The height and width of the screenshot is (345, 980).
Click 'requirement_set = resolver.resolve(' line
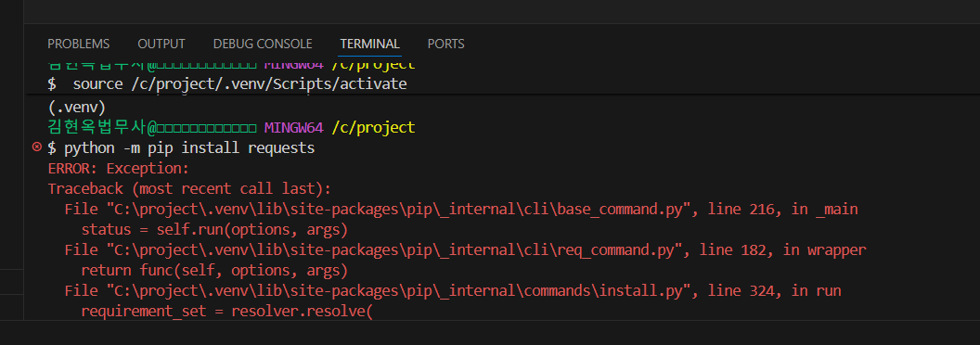click(226, 312)
